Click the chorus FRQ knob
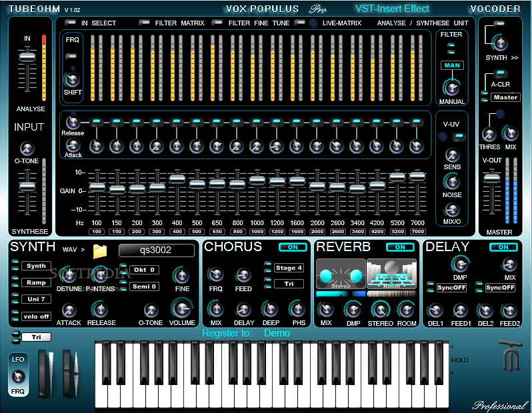The height and width of the screenshot is (413, 532). coord(216,274)
